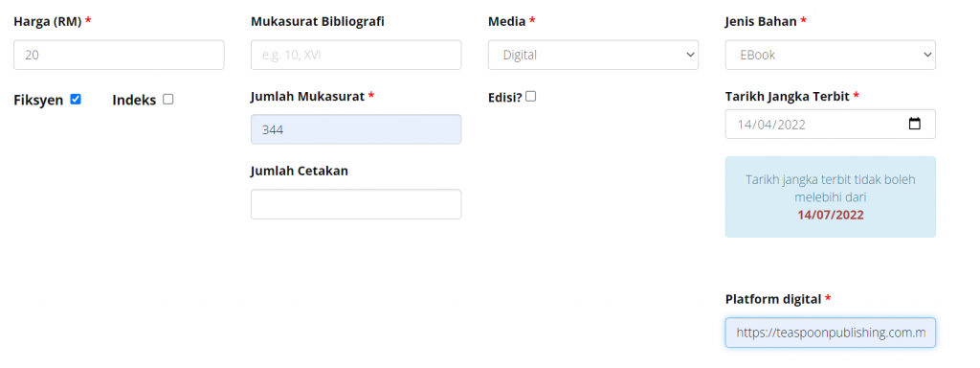Viewport: 980px width, 368px height.
Task: Click the Jumlah Cetakan label
Action: pos(300,171)
